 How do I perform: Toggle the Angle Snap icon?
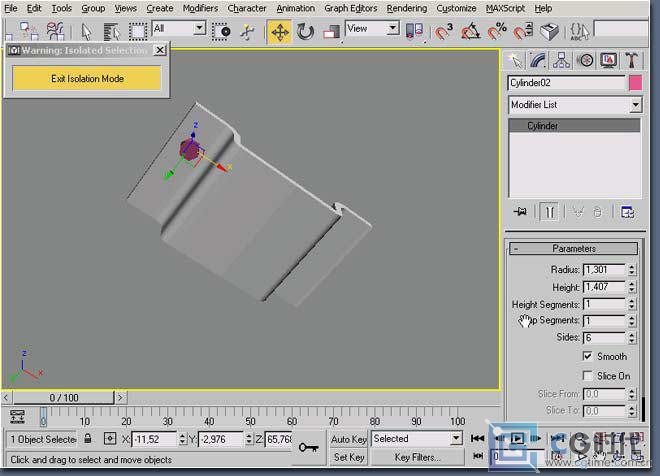pyautogui.click(x=470, y=32)
